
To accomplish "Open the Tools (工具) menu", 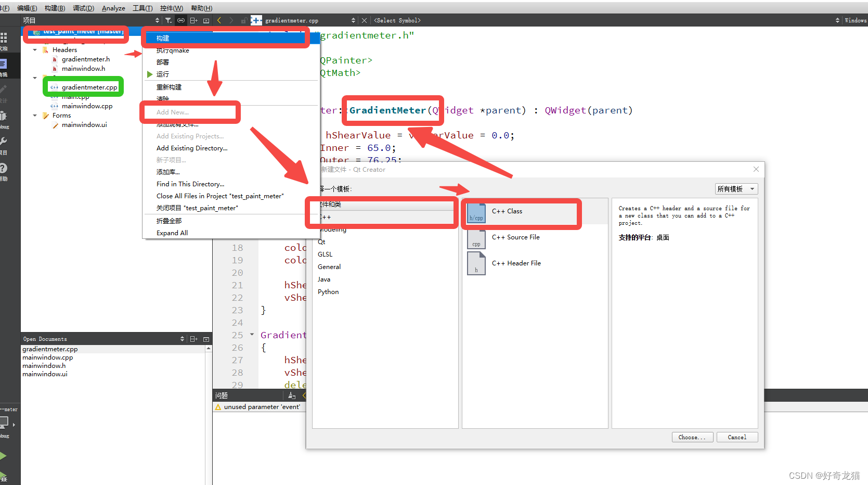I will coord(142,8).
